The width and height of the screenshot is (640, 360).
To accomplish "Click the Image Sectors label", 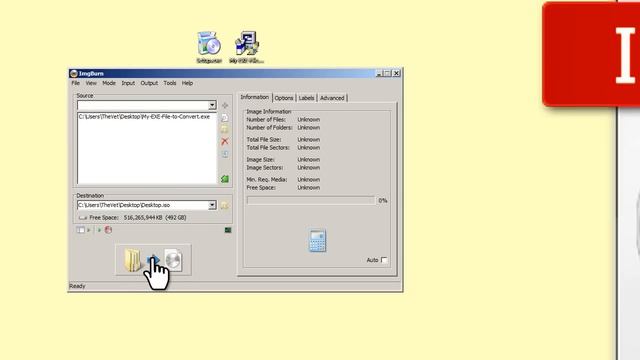I will pos(264,168).
